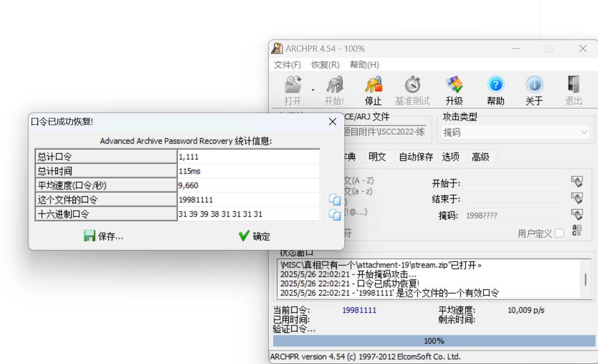Click the 当前口令 value 19981111
598x364 pixels.
point(359,310)
